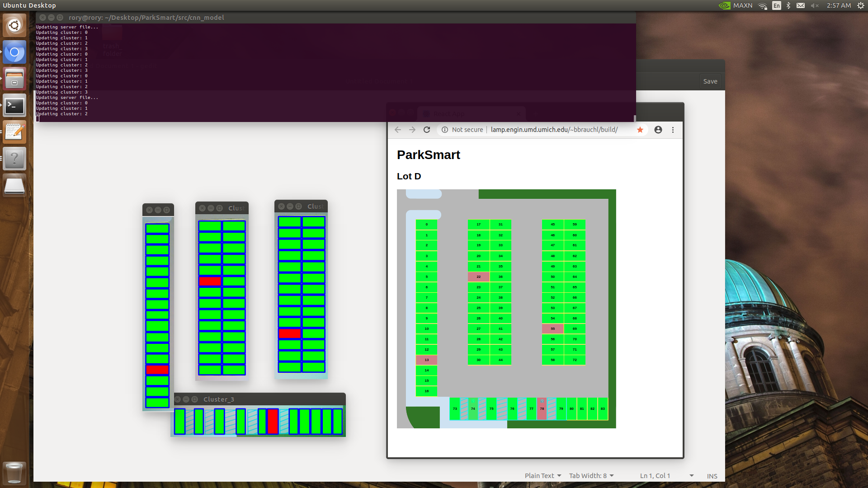This screenshot has height=488, width=868.
Task: Click the Not secure site info icon
Action: pyautogui.click(x=445, y=130)
